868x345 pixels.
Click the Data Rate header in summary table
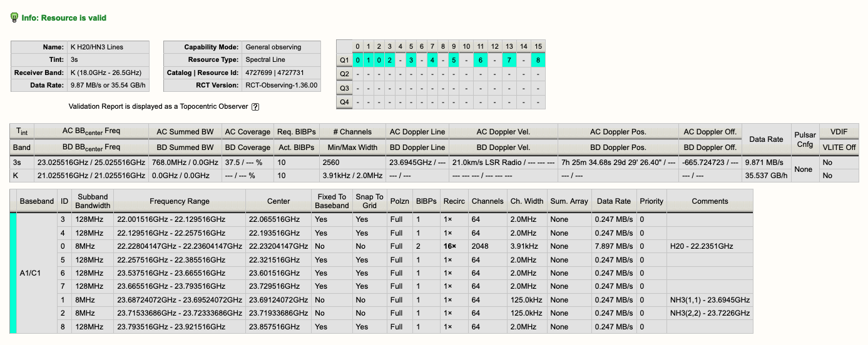click(766, 139)
